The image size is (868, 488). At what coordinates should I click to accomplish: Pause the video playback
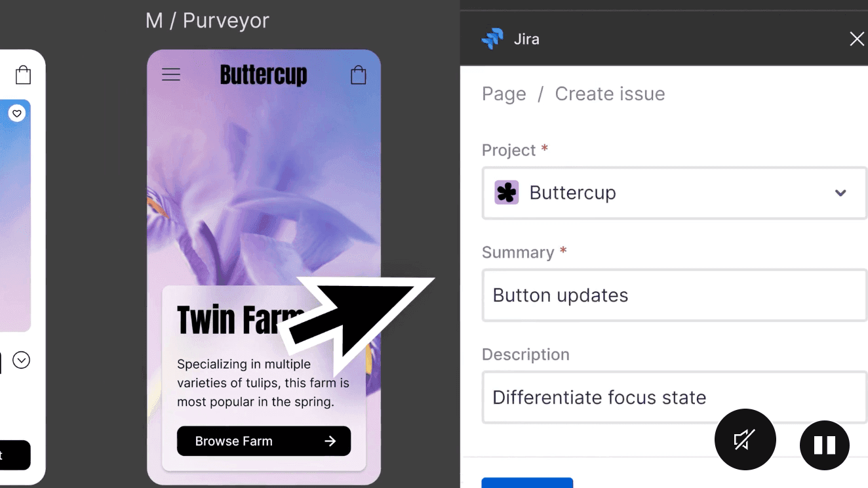click(824, 445)
